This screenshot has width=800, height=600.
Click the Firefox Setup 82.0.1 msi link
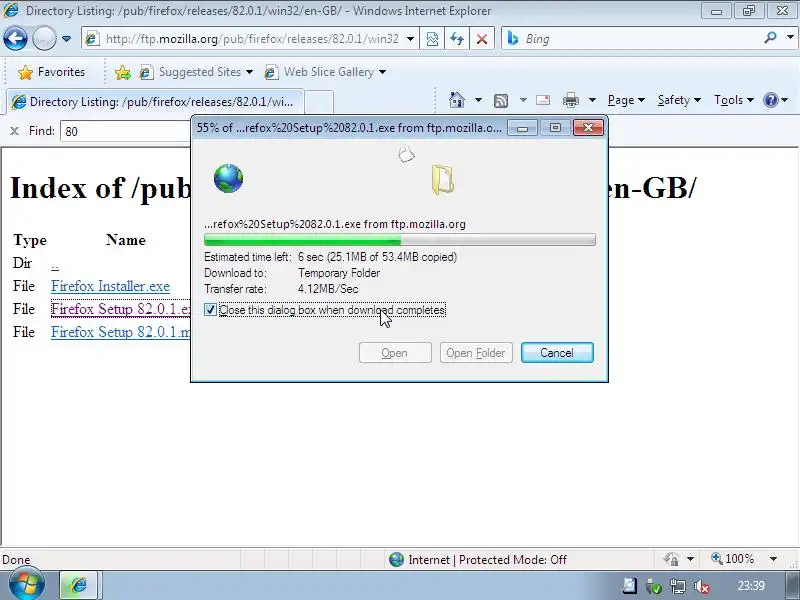point(120,332)
